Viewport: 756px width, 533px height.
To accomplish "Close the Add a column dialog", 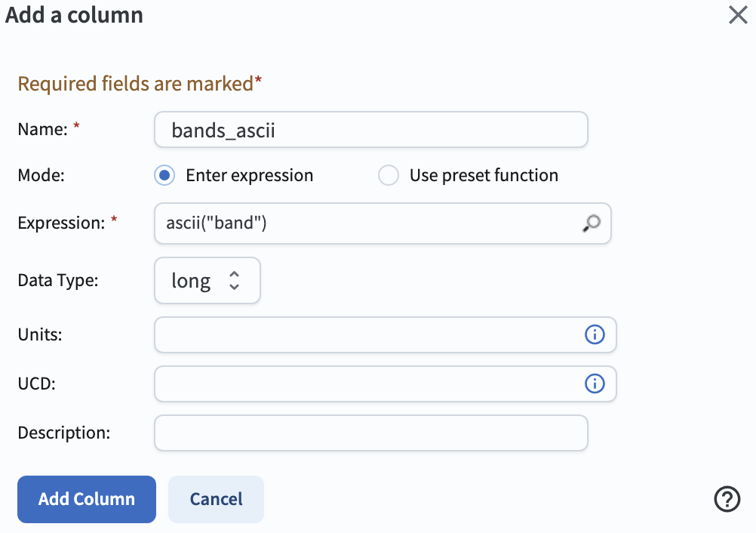I will coord(737,15).
